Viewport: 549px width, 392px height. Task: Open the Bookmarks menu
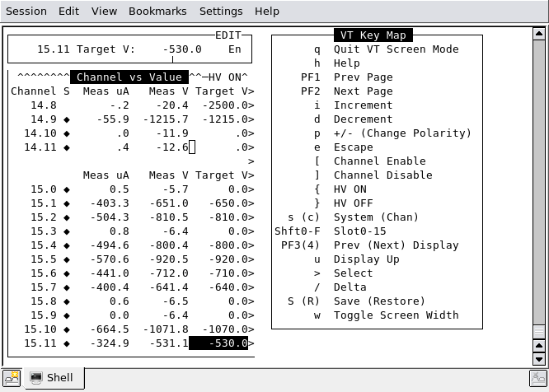[157, 12]
